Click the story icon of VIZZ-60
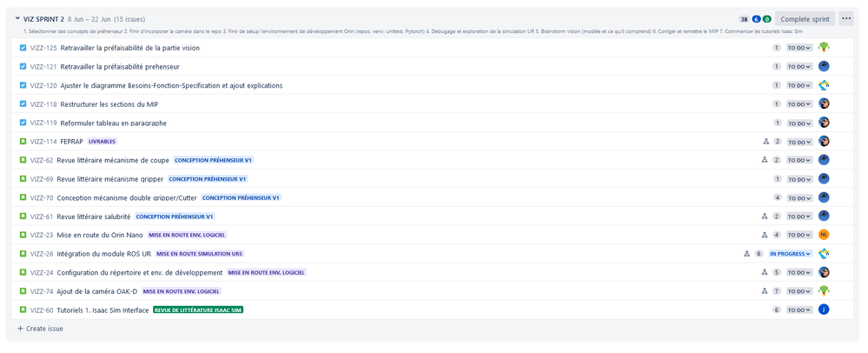868x353 pixels. click(23, 310)
